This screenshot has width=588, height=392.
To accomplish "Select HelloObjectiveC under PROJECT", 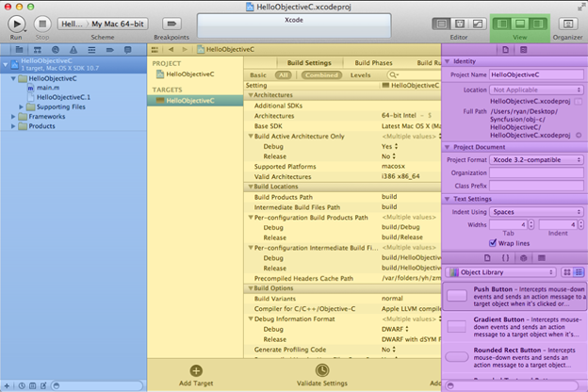I will pos(190,74).
